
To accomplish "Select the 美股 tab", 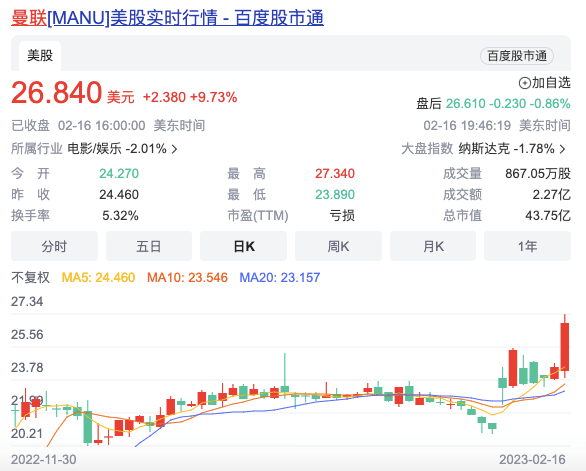I will (40, 56).
